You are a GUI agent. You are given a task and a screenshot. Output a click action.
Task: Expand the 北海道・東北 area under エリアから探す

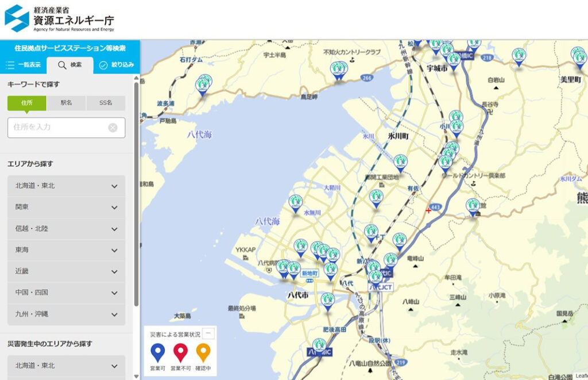pyautogui.click(x=67, y=186)
